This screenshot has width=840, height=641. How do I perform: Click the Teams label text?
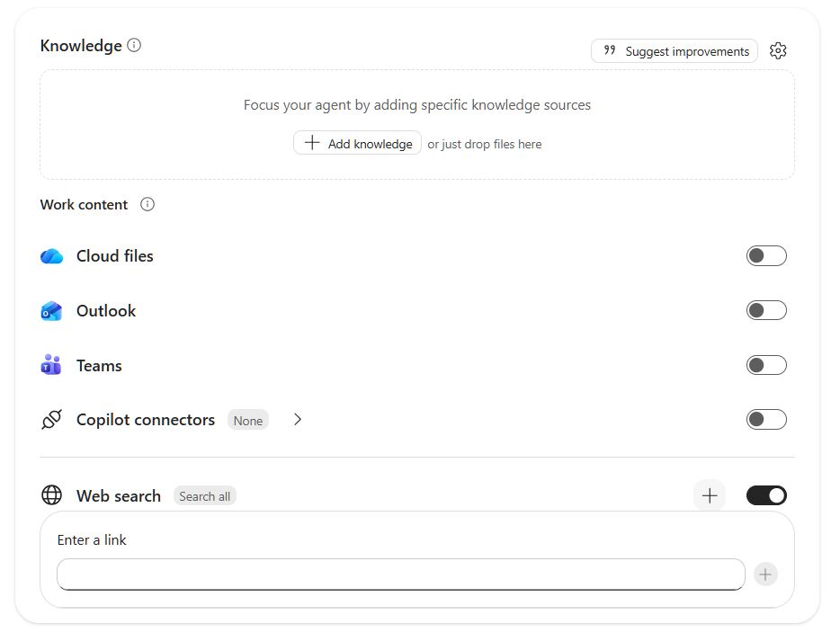99,366
